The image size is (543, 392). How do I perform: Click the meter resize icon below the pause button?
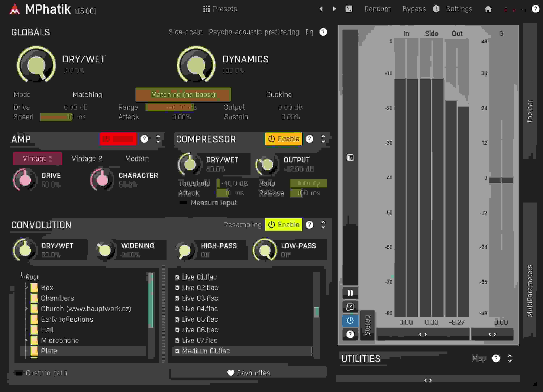[x=350, y=307]
